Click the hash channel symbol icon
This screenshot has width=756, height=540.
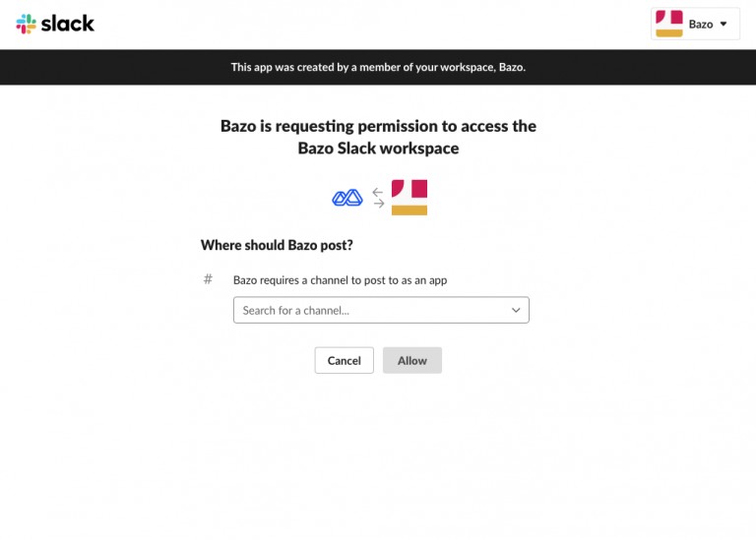208,279
